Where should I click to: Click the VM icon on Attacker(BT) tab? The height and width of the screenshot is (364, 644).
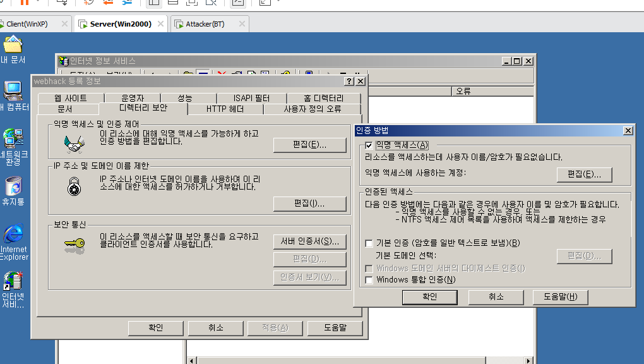coord(179,24)
